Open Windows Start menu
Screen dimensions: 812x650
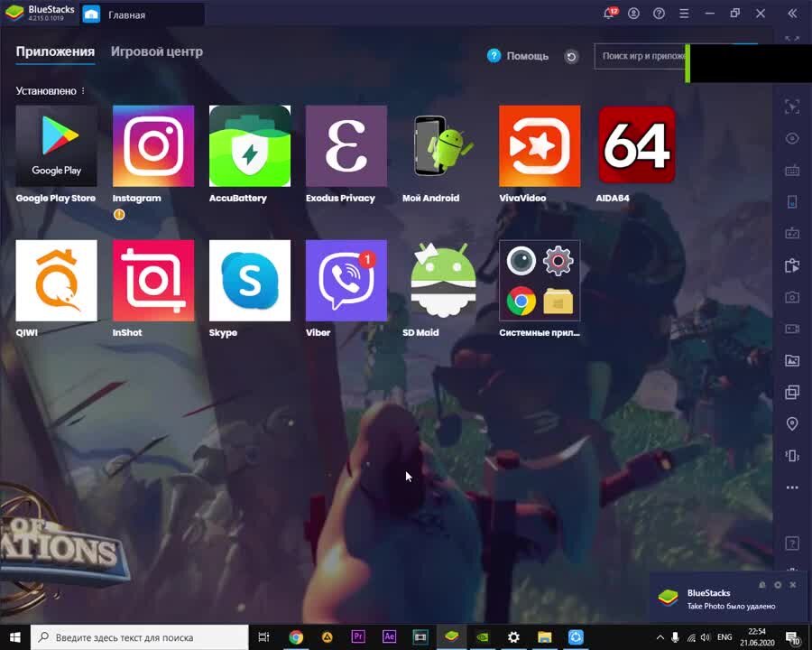(x=15, y=637)
